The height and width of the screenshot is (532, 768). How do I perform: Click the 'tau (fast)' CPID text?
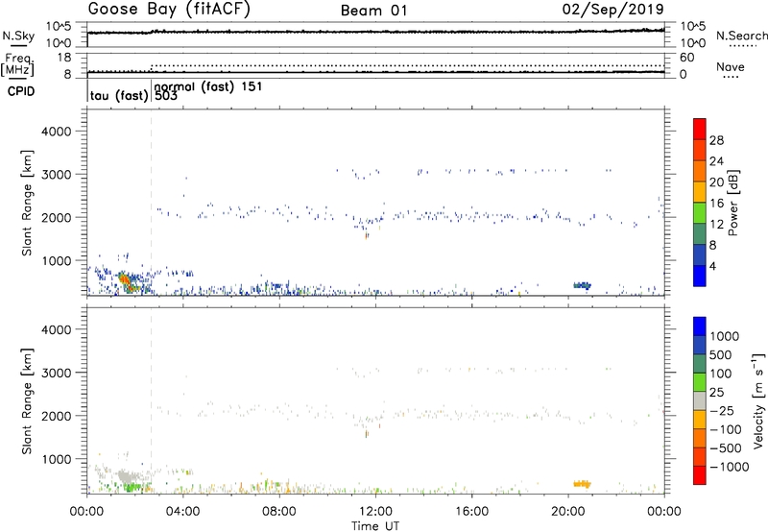(x=119, y=95)
